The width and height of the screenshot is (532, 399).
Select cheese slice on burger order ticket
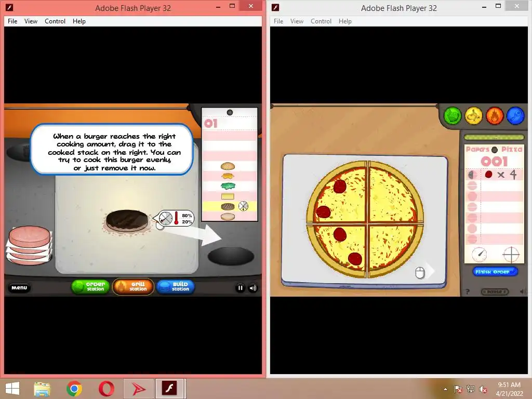[228, 196]
